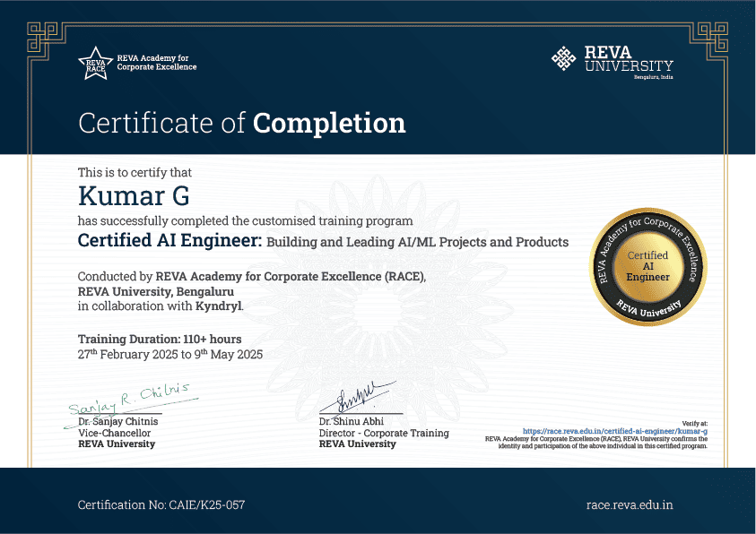Image resolution: width=756 pixels, height=534 pixels.
Task: Click the "REVA UNIVERSITY" wordmark in header
Action: (629, 59)
